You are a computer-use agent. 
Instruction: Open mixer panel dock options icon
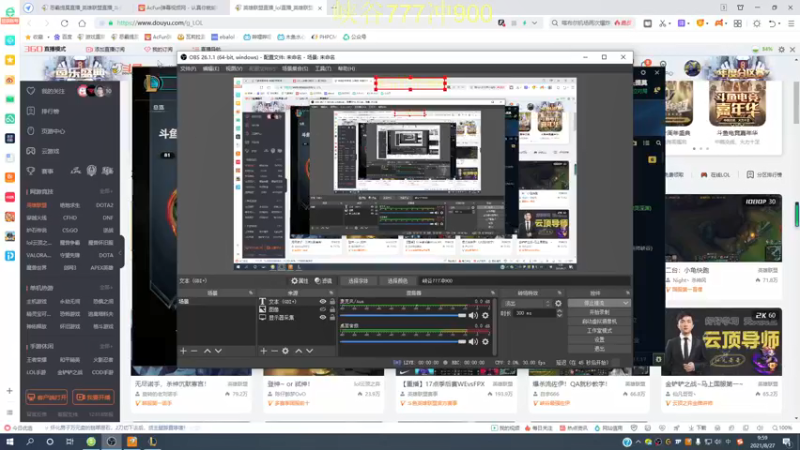click(493, 293)
